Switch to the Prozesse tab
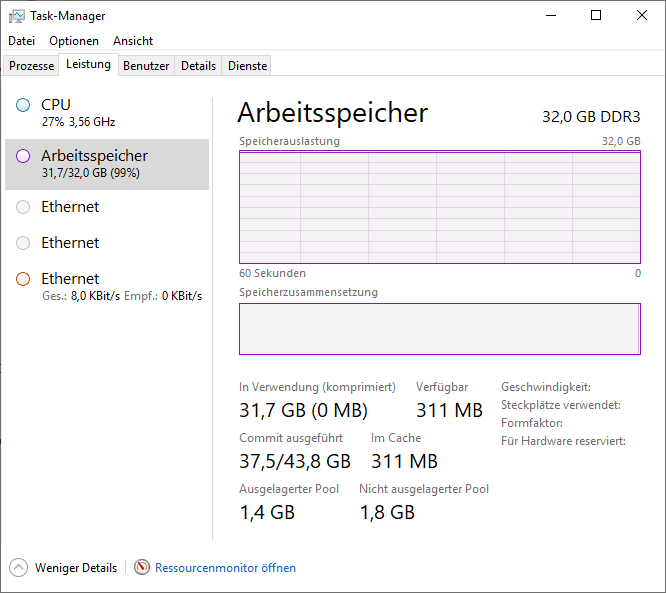The width and height of the screenshot is (666, 593). coord(31,66)
